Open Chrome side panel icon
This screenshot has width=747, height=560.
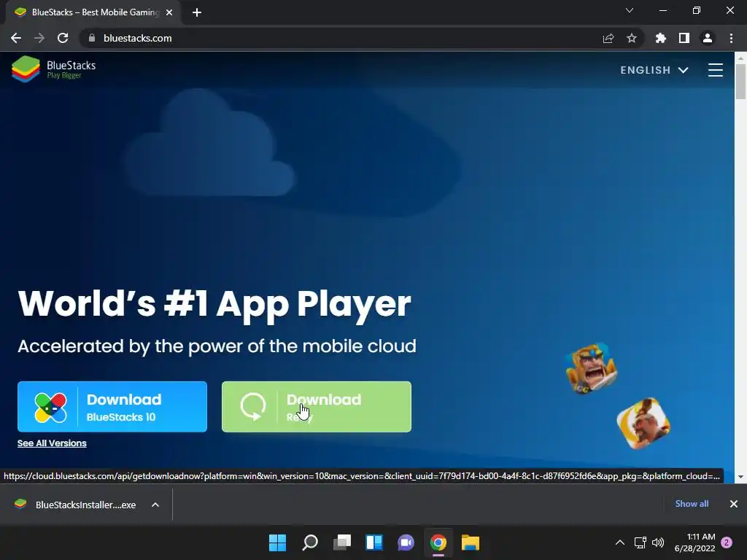684,38
